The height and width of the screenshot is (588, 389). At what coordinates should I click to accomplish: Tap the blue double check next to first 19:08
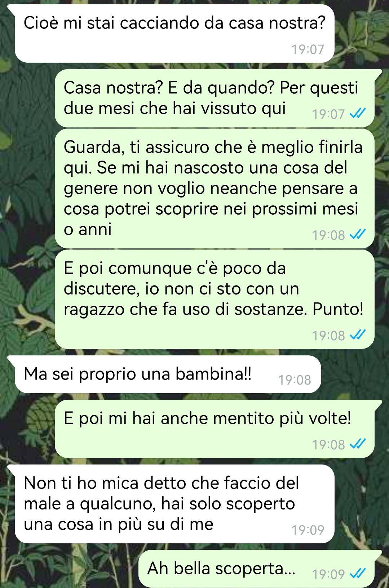coord(358,235)
